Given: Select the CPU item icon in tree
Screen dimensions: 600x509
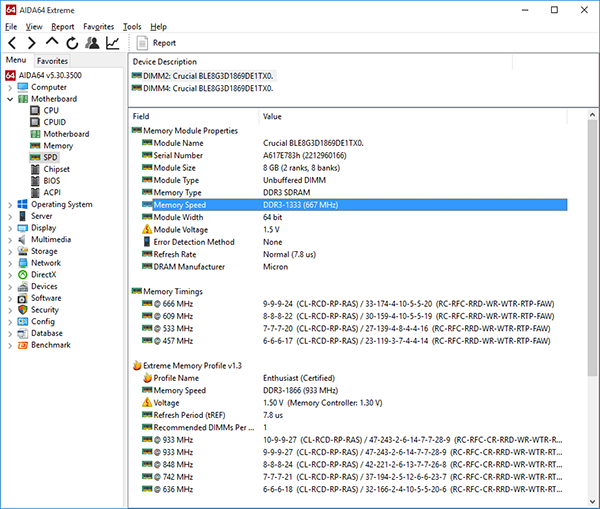Looking at the screenshot, I should point(35,111).
